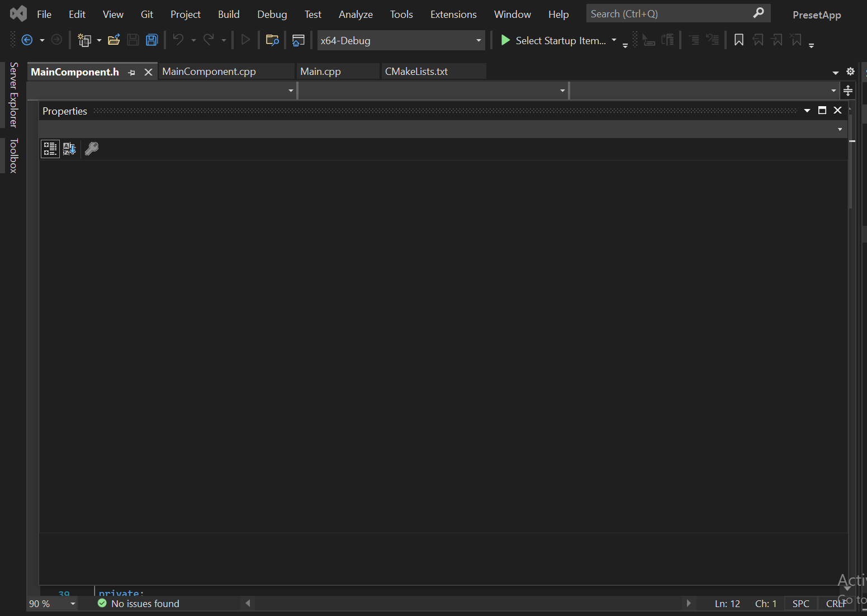867x616 pixels.
Task: Go to next bookmark icon
Action: click(x=777, y=40)
